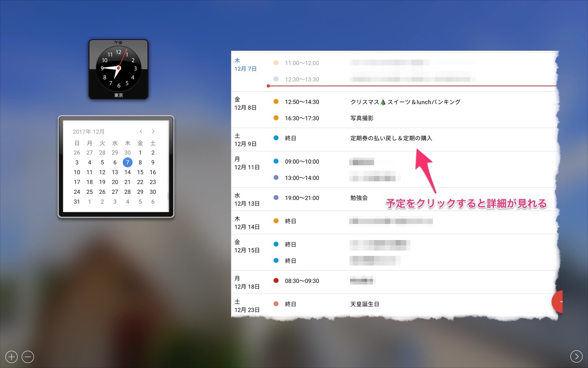
Task: Select December 25 in mini calendar
Action: tap(90, 192)
